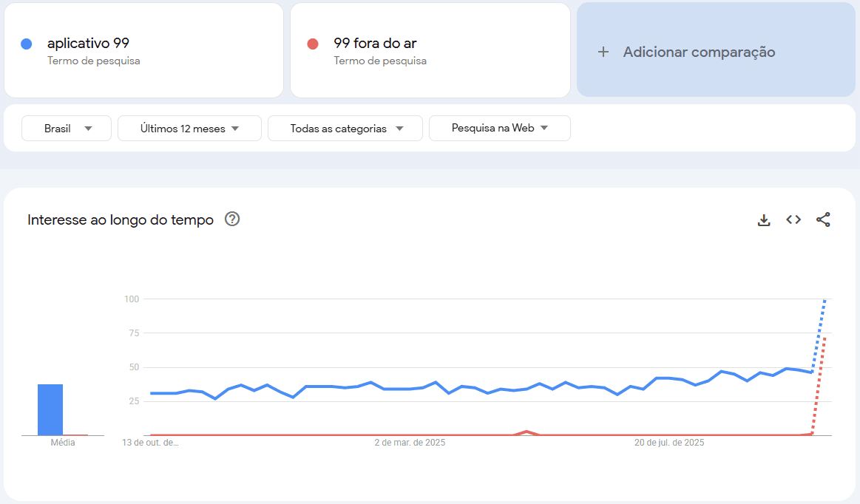Open the share chart icon

[823, 219]
